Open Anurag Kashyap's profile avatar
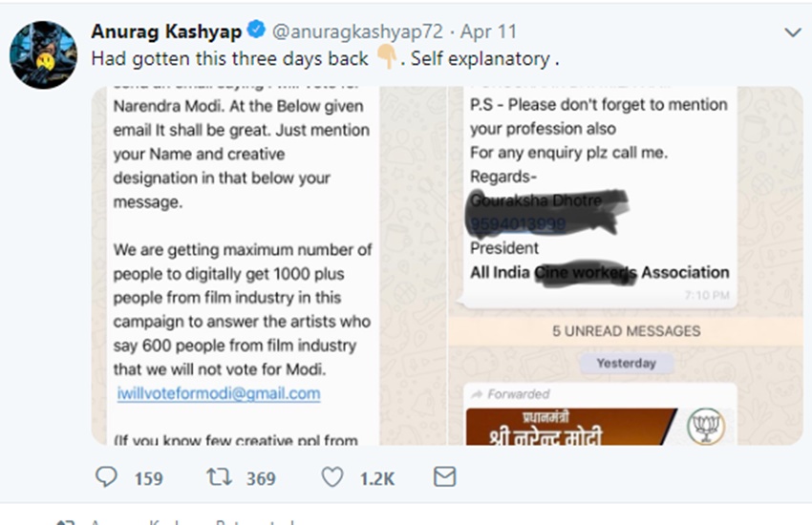The height and width of the screenshot is (525, 812). (x=43, y=54)
